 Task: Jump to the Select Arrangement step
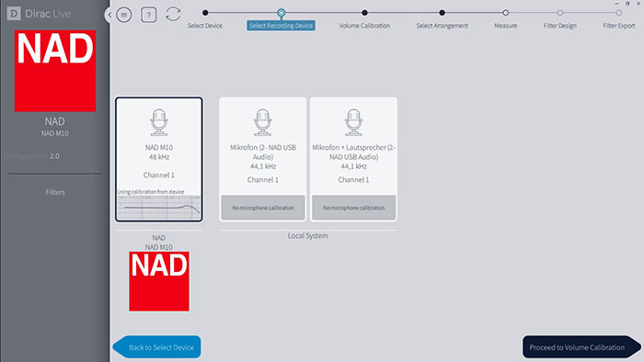tap(442, 13)
